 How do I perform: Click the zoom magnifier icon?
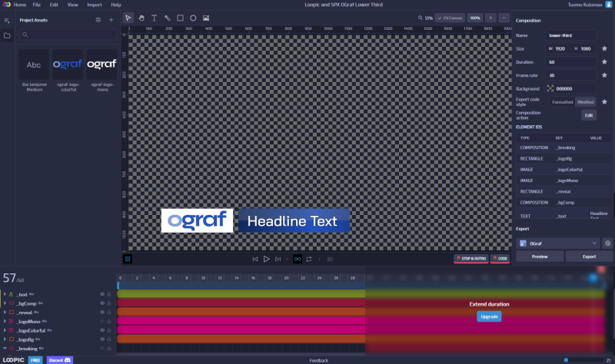coord(420,18)
